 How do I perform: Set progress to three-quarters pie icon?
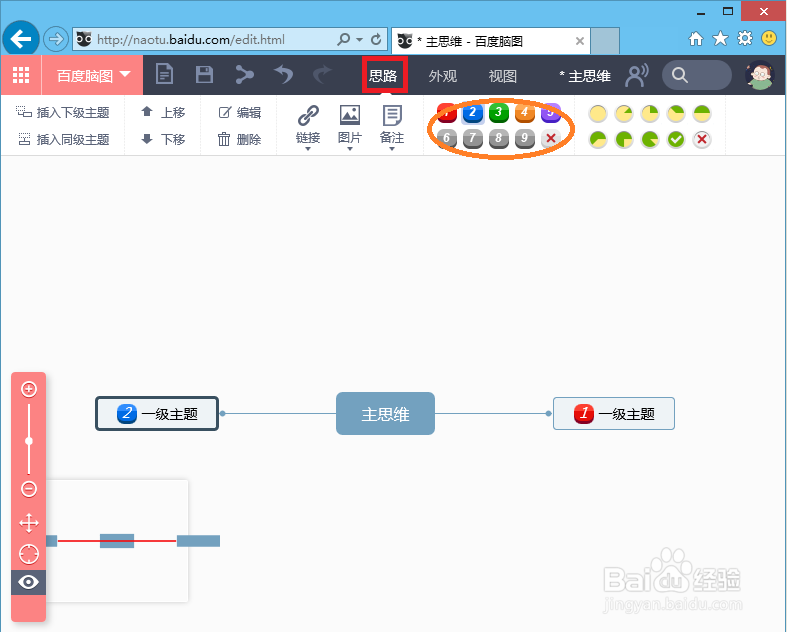click(624, 139)
